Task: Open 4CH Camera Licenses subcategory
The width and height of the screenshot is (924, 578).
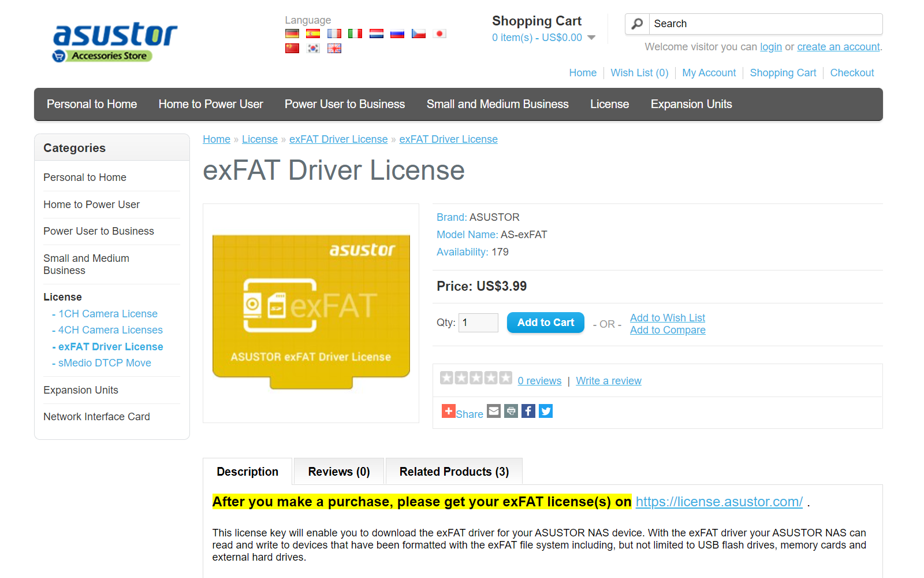Action: (x=110, y=330)
